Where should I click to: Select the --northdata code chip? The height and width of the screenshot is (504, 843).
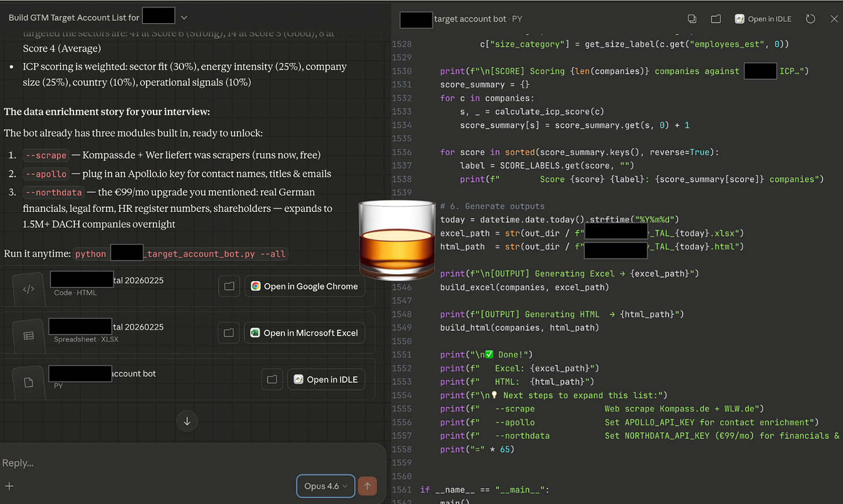pyautogui.click(x=54, y=192)
